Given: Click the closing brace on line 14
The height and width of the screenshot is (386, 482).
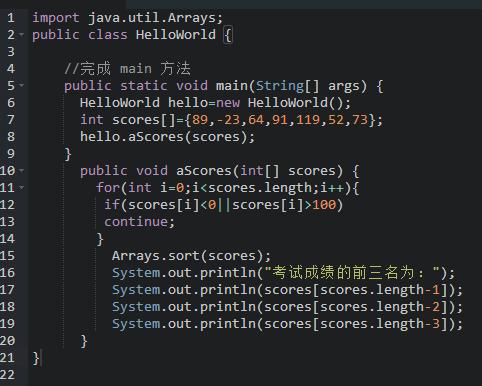Looking at the screenshot, I should click(x=100, y=239).
